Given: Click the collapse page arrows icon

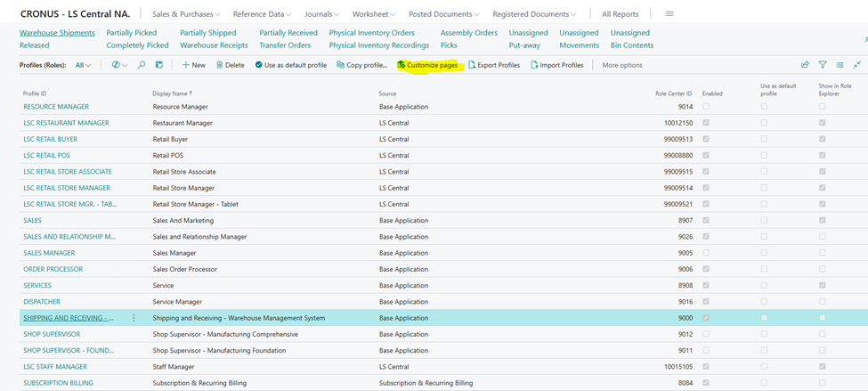Looking at the screenshot, I should click(856, 65).
